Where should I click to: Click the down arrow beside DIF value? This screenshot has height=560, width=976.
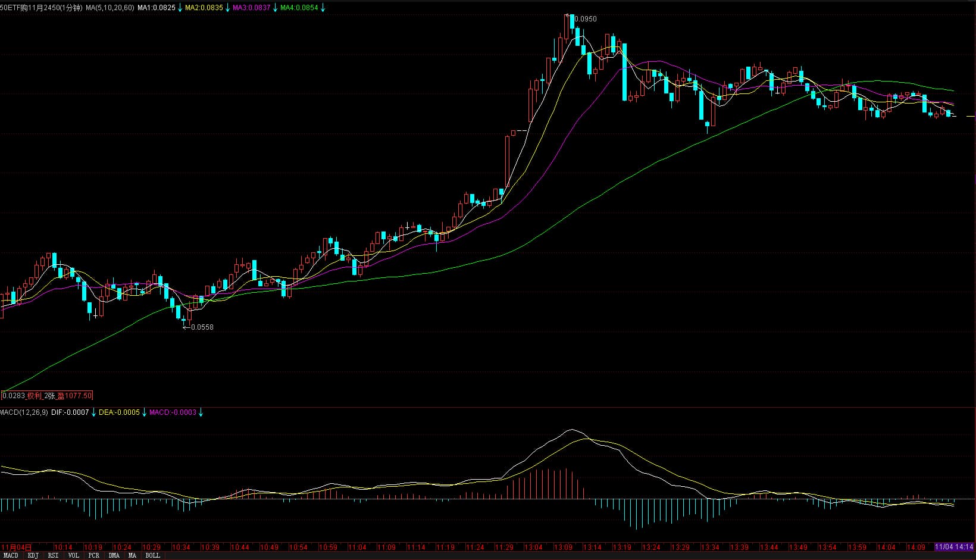pyautogui.click(x=93, y=412)
